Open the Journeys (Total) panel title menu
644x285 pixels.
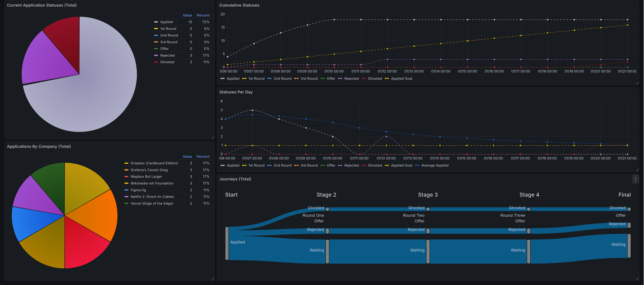[235, 179]
